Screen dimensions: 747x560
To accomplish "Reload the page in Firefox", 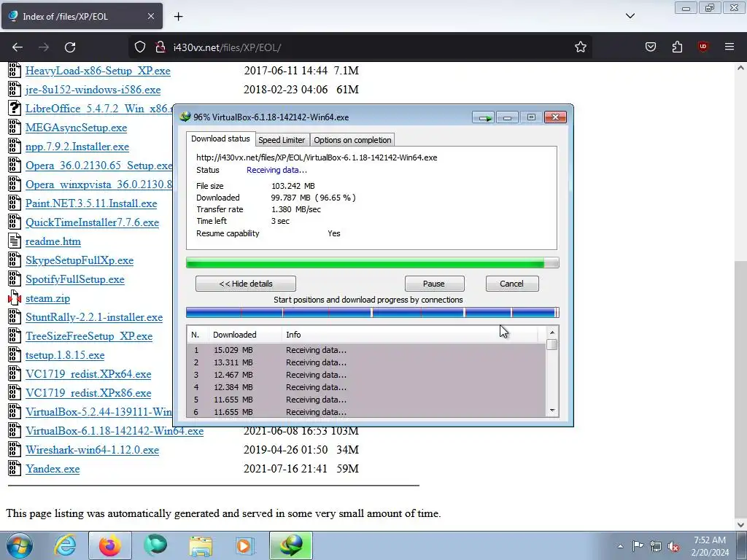I will [70, 47].
